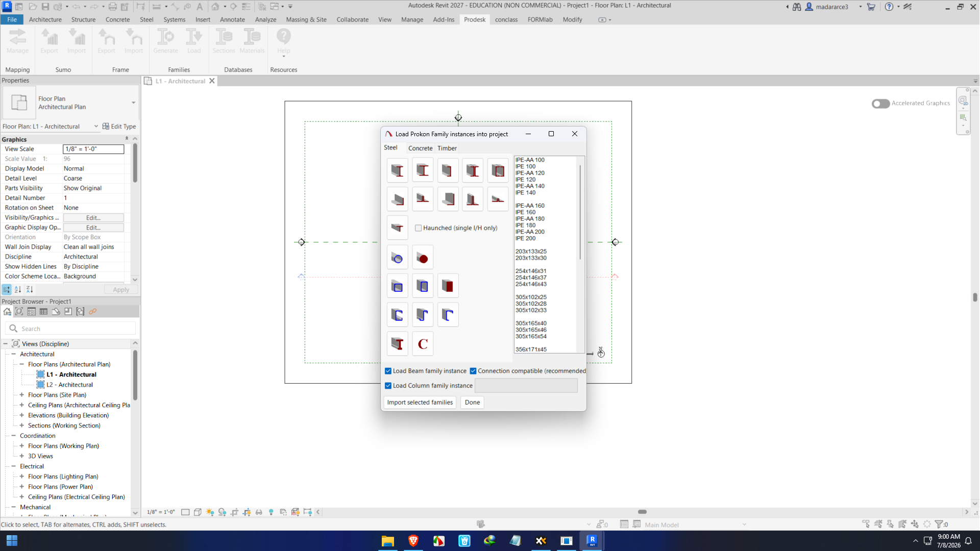980x551 pixels.
Task: Click the selection filter funnel icon
Action: (x=939, y=524)
